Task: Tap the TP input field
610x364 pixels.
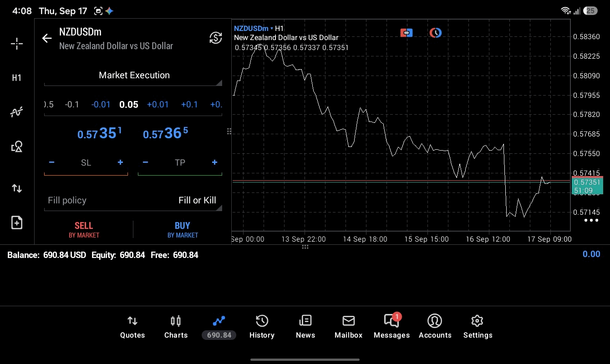Action: 180,163
